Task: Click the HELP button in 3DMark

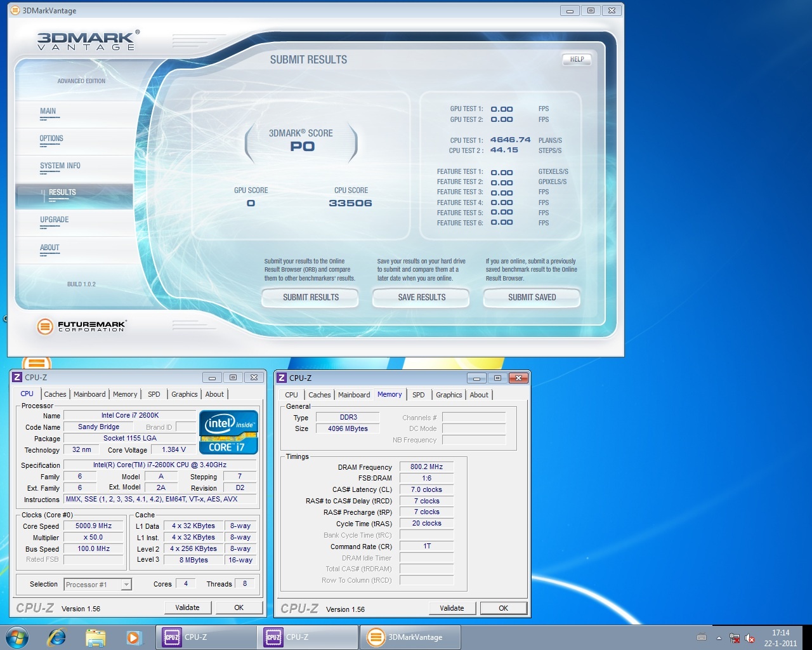Action: [x=577, y=60]
